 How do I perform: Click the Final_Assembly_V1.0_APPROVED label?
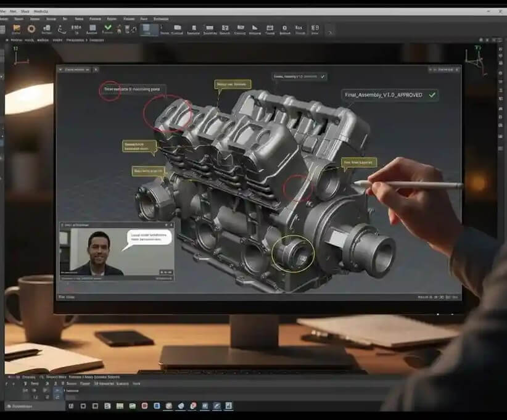point(384,96)
